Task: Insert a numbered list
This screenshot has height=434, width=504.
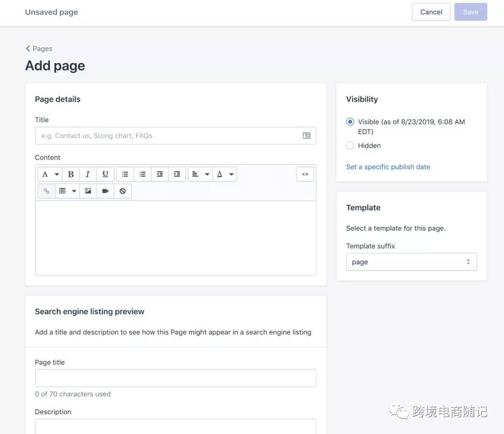Action: point(142,174)
